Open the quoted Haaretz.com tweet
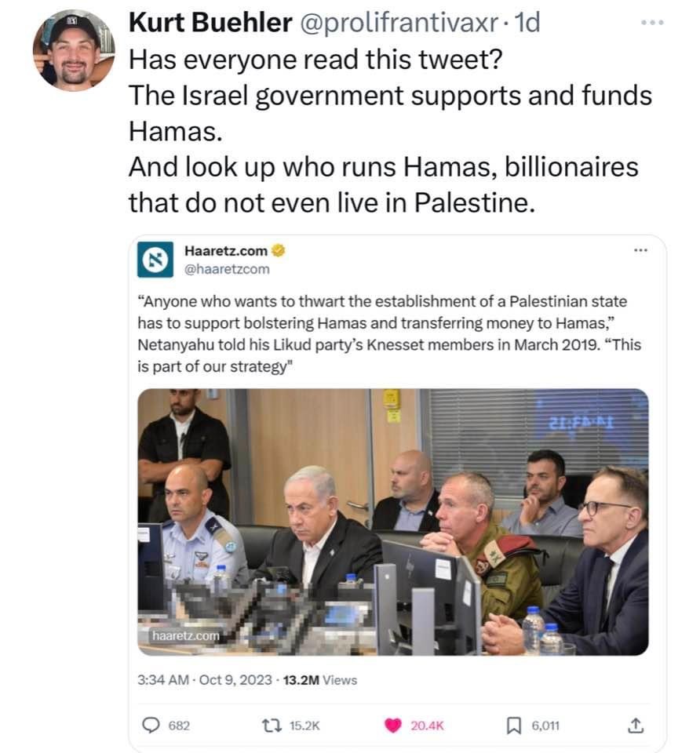 392,329
